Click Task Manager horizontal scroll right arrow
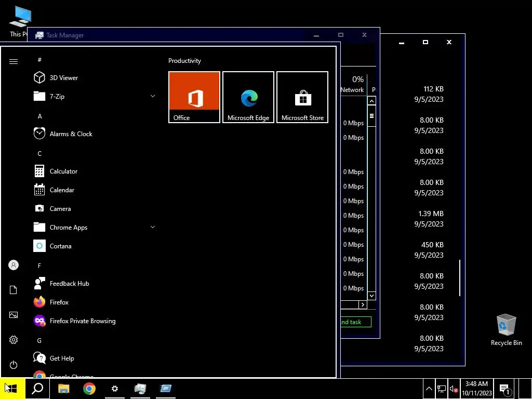 click(363, 304)
